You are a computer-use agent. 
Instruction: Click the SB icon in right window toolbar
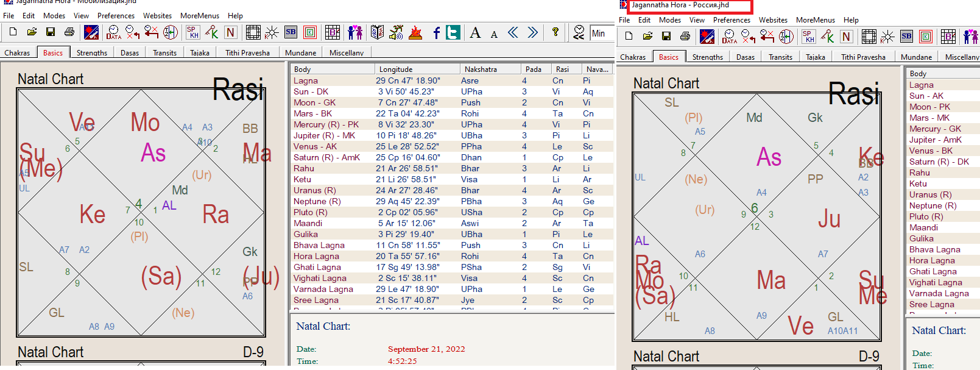pyautogui.click(x=907, y=37)
